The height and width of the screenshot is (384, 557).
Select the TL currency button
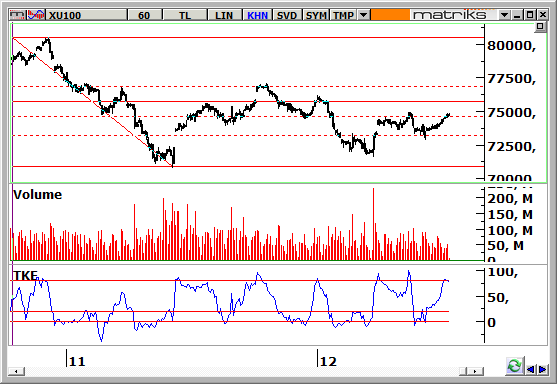click(185, 15)
